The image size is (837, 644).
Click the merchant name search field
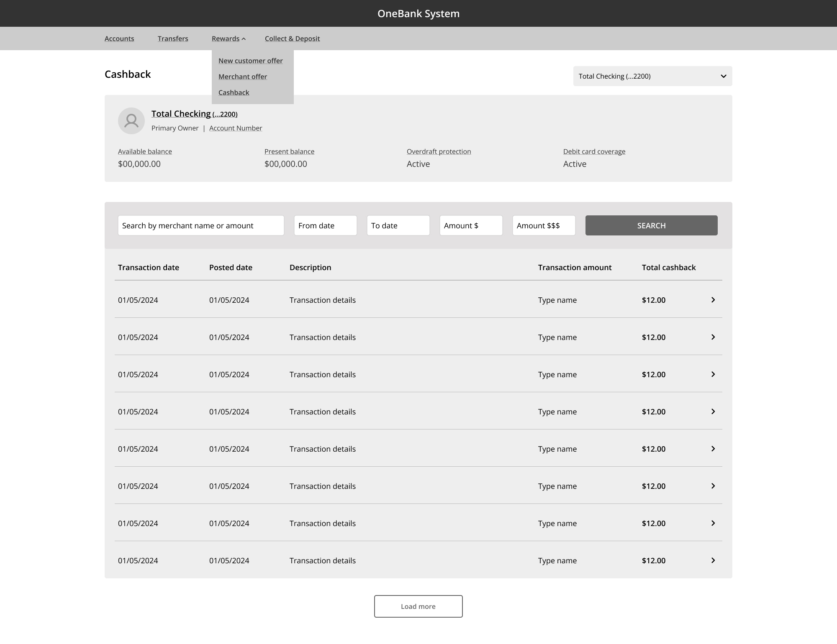(x=201, y=225)
